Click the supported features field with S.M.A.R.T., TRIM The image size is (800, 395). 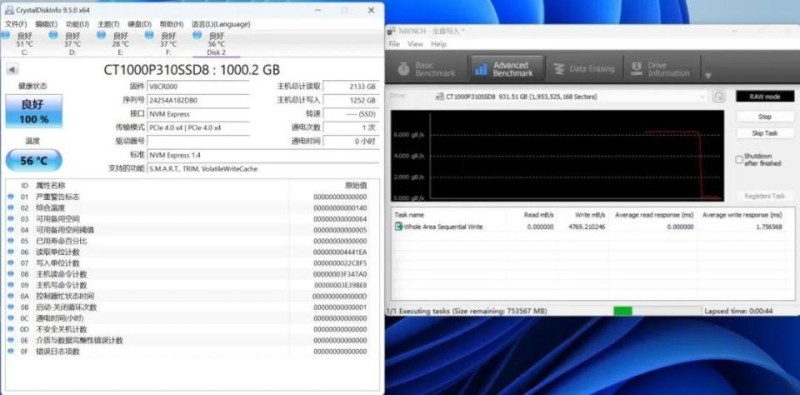263,168
